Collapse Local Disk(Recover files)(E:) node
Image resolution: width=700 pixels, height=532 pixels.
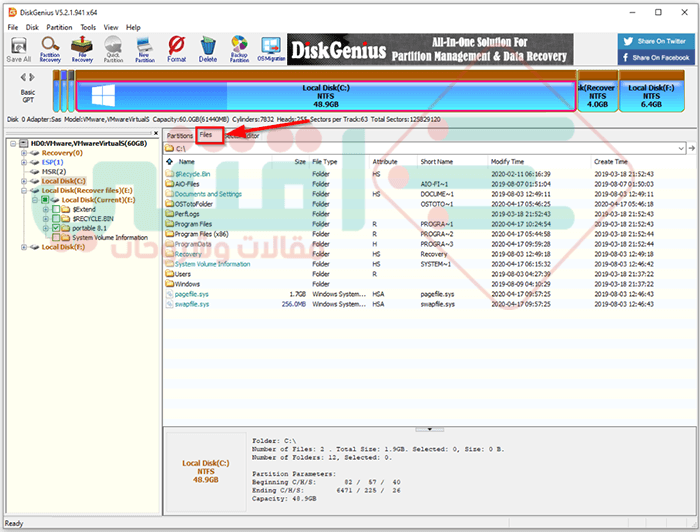click(x=24, y=190)
